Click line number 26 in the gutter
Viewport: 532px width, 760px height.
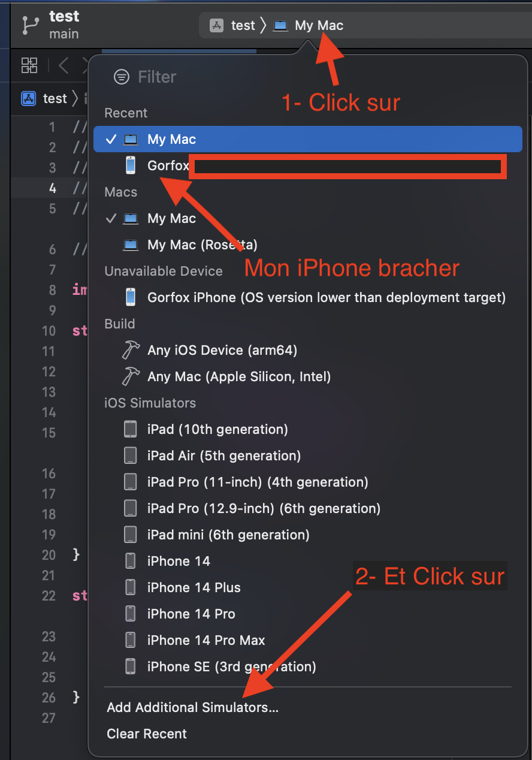(x=49, y=698)
